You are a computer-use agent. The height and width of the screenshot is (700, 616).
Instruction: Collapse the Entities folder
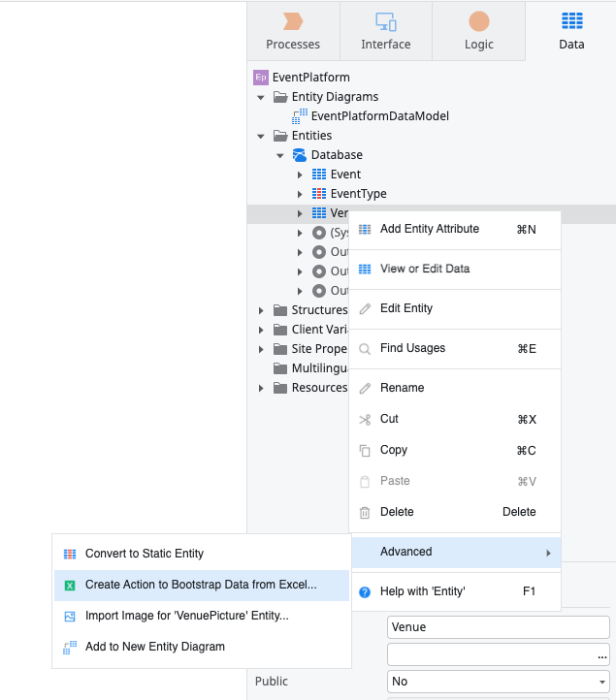tap(261, 136)
